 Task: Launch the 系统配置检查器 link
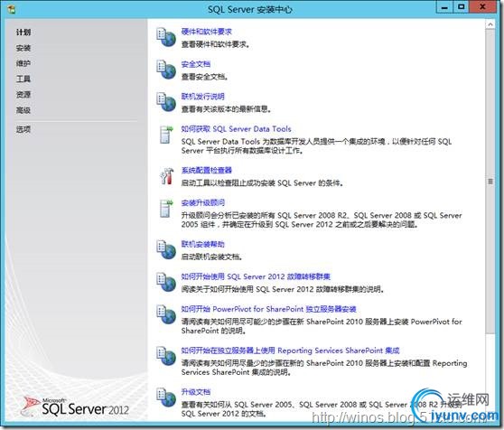click(206, 170)
